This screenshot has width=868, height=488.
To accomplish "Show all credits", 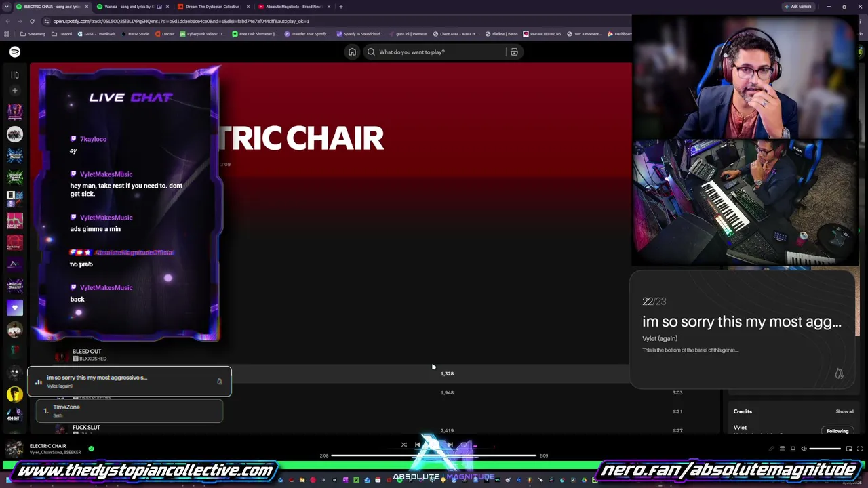I will pos(845,411).
